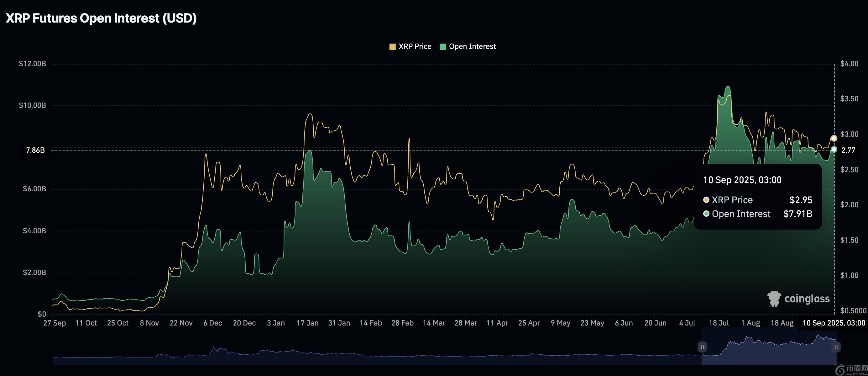868x376 pixels.
Task: Click the right range slider pause handle
Action: point(836,347)
